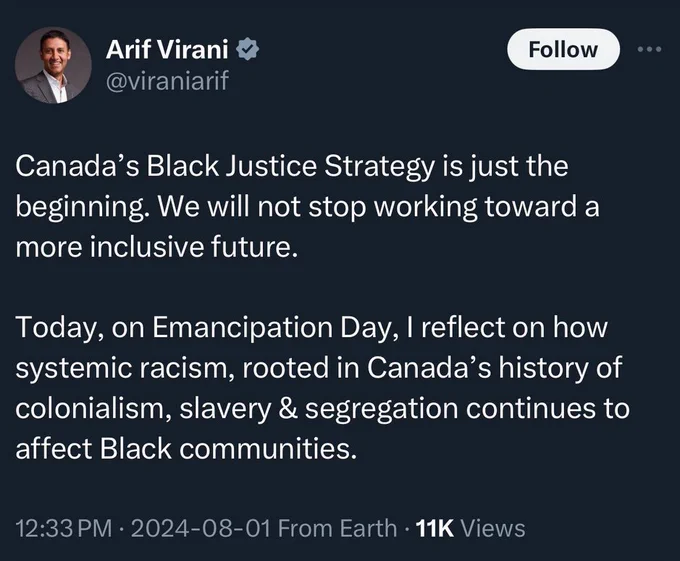680x561 pixels.
Task: Click the Views label beside 11K
Action: [x=493, y=528]
